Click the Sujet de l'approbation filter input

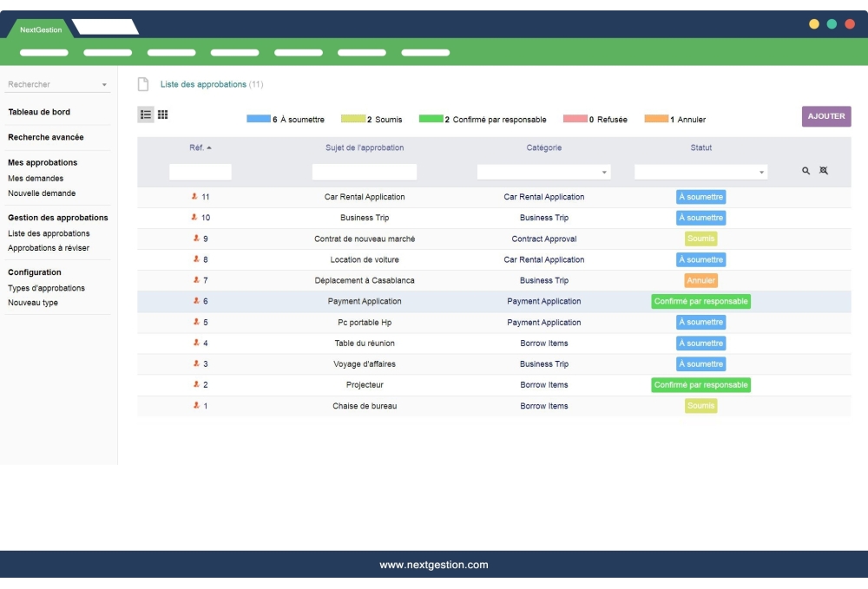[x=363, y=171]
